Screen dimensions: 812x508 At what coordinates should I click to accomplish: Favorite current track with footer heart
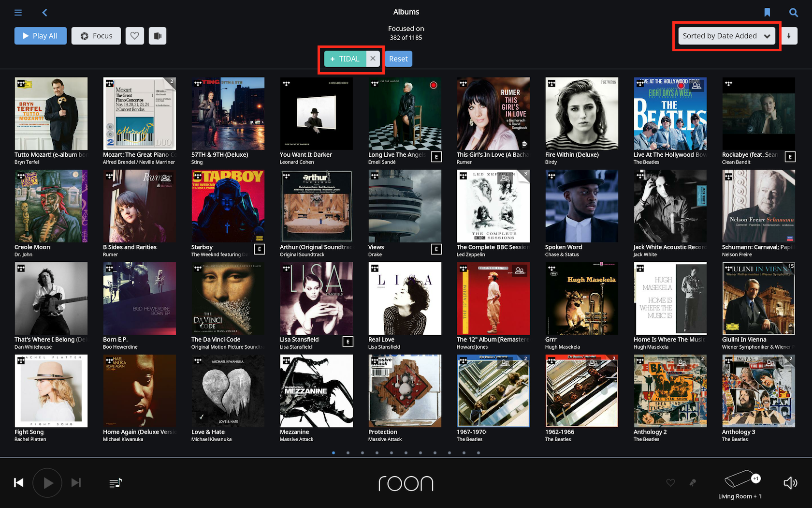670,483
